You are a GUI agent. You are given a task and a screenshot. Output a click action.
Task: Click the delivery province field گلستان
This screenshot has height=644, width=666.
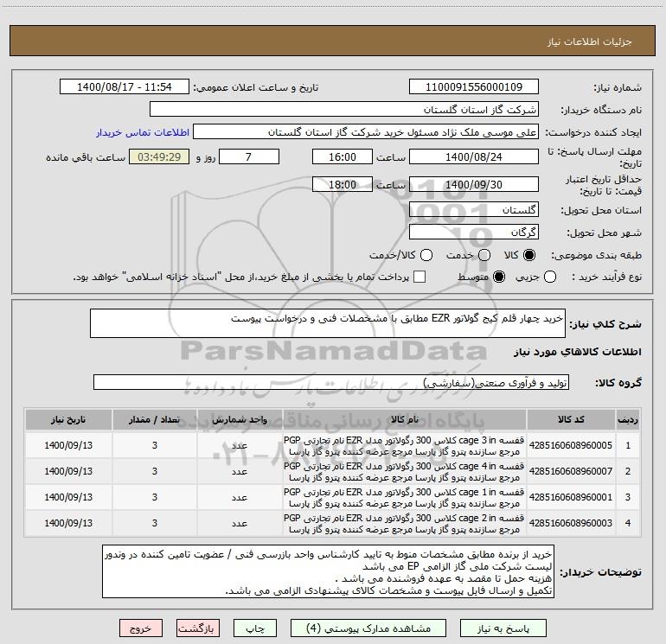tap(474, 209)
